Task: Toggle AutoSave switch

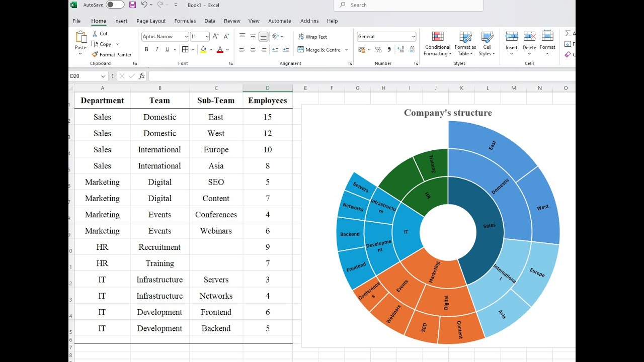Action: point(115,5)
